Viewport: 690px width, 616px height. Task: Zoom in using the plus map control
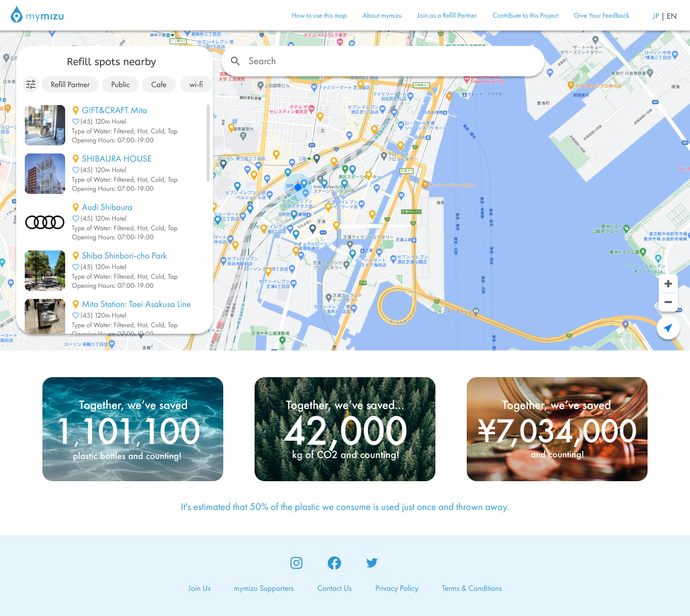point(668,283)
